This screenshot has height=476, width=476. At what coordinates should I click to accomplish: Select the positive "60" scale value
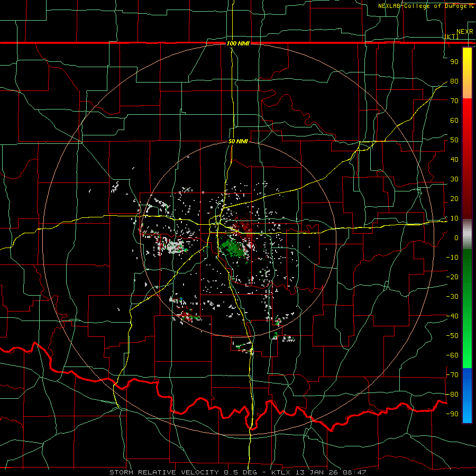pyautogui.click(x=454, y=121)
